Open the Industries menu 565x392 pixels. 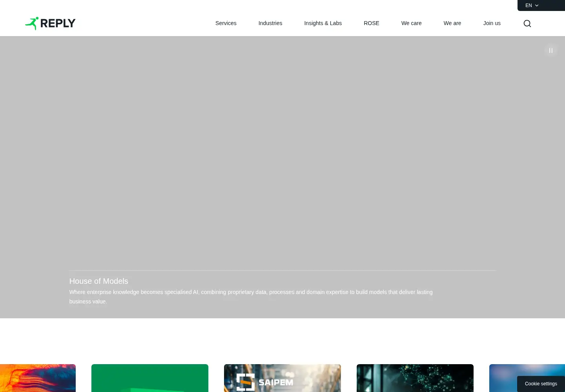pyautogui.click(x=270, y=23)
